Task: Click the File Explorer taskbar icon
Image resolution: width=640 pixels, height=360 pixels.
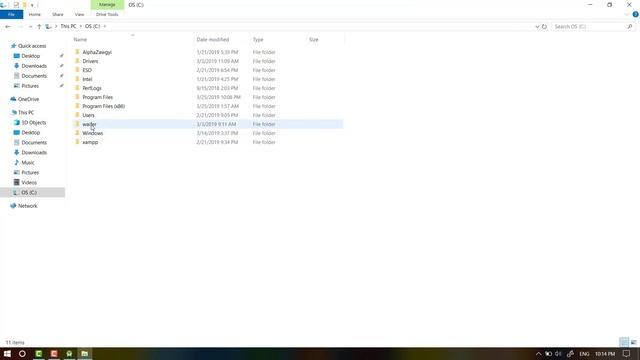Action: tap(84, 354)
